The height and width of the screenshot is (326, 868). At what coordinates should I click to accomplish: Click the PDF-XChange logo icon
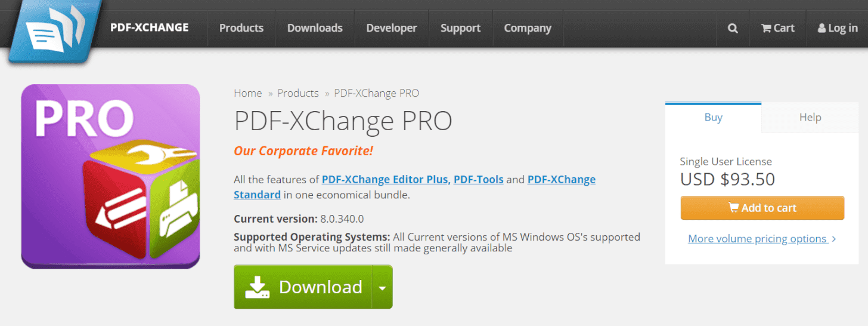point(55,30)
